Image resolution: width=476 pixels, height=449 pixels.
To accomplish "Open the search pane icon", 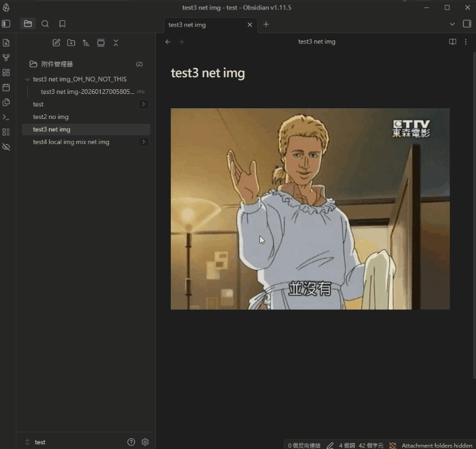I will click(45, 24).
